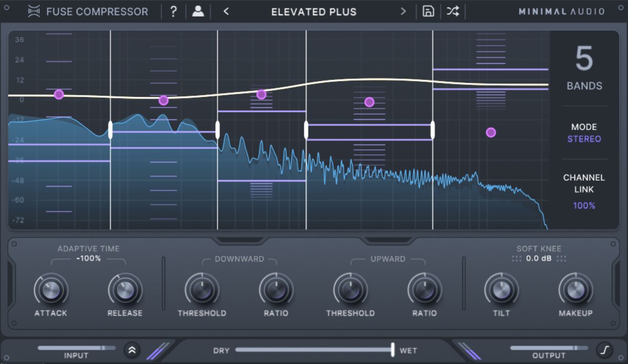Click the INPUT level slider
The height and width of the screenshot is (364, 628).
pyautogui.click(x=77, y=348)
